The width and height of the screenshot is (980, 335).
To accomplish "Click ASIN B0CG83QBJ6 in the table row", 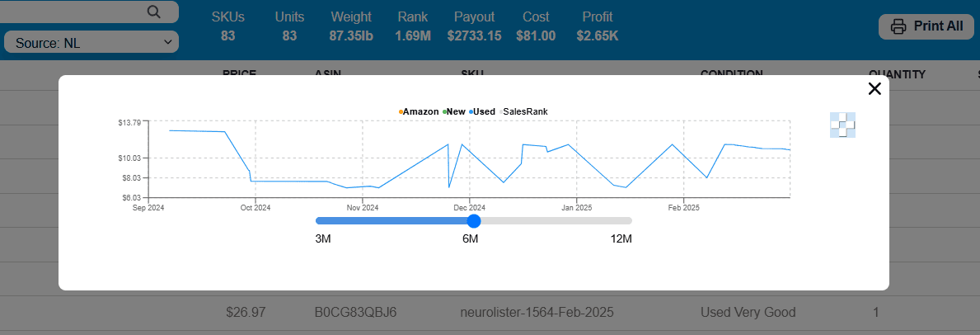I will coord(355,313).
